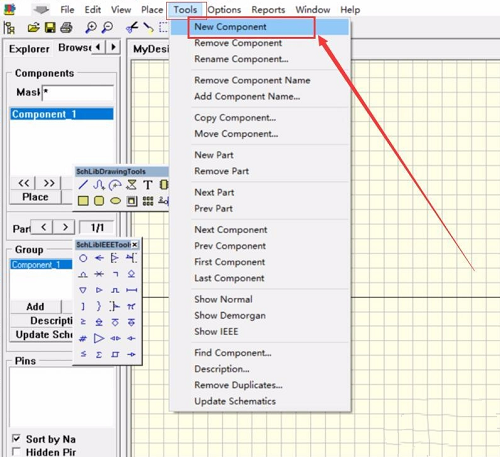Click the zoom in magnifier icon

point(91,27)
